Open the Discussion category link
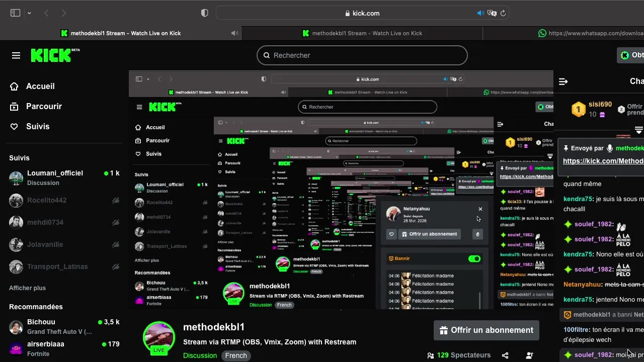Image resolution: width=644 pixels, height=362 pixels. 200,355
